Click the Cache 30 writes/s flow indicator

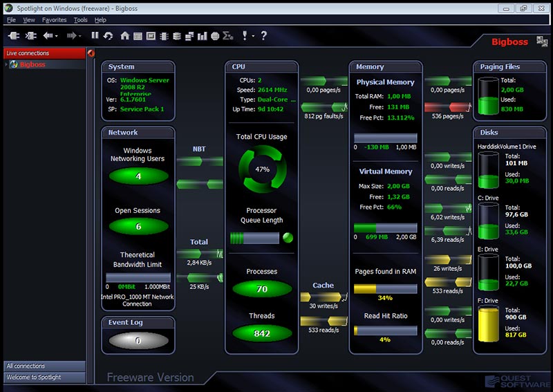pyautogui.click(x=324, y=297)
